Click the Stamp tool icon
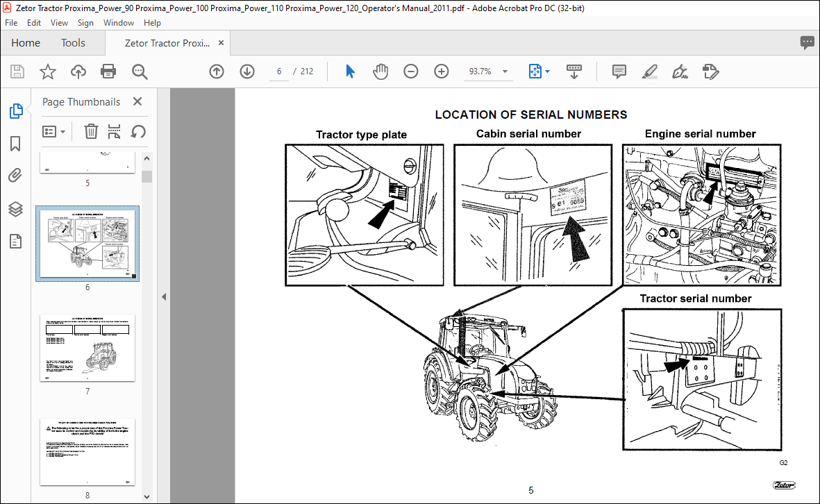 tap(711, 72)
